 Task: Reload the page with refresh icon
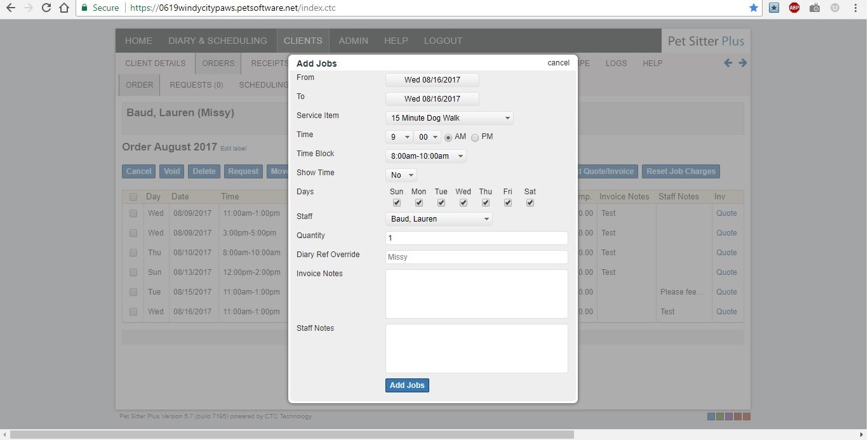point(46,8)
